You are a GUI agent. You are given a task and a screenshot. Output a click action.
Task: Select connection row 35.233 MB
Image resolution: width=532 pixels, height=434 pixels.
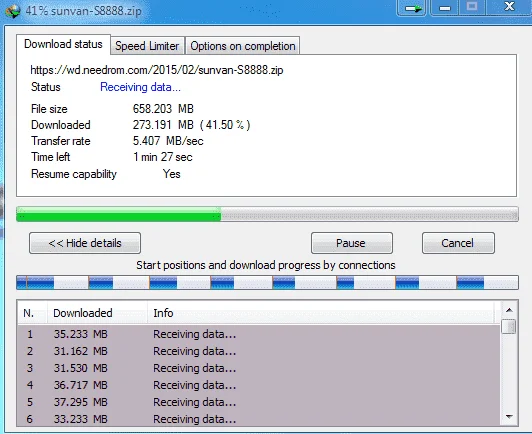pyautogui.click(x=259, y=334)
